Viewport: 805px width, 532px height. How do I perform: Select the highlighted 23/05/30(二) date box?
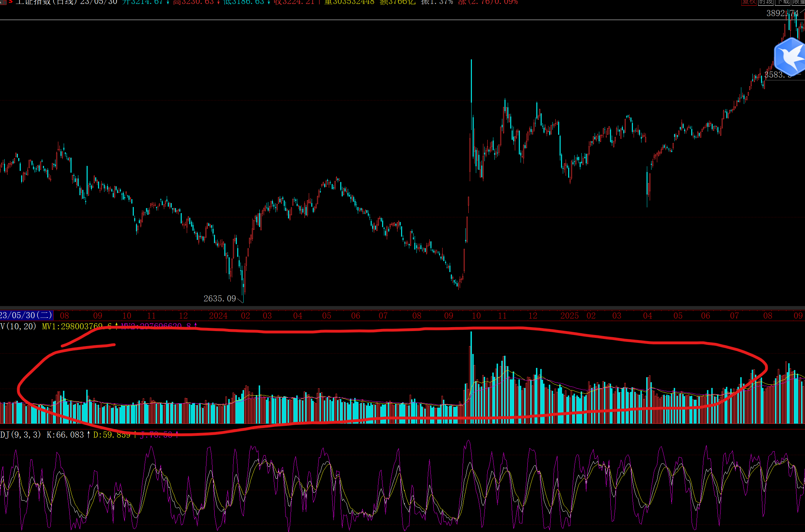click(26, 315)
